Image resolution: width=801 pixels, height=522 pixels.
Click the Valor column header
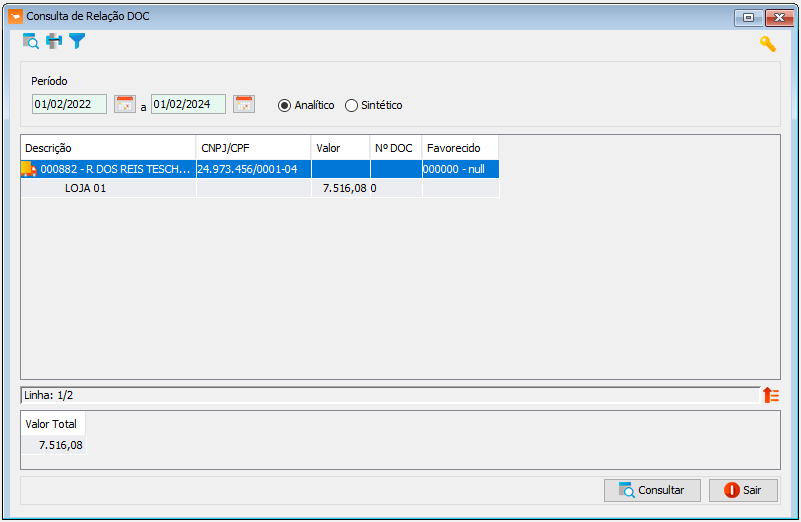pos(341,148)
